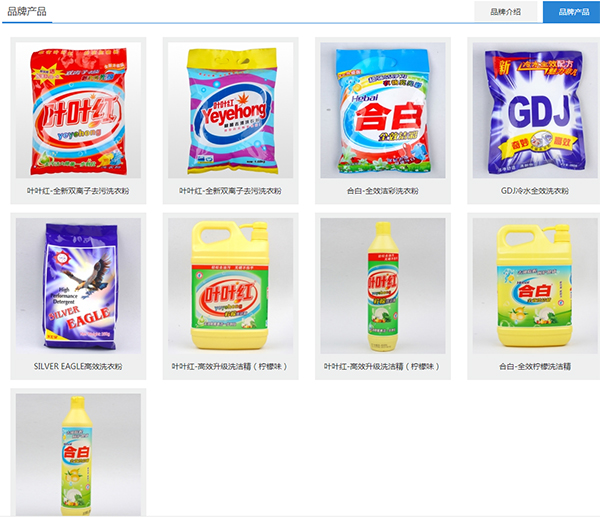Open the caption under the 叶叶红 slim bottle
Screen dimensions: 600x517
point(383,366)
